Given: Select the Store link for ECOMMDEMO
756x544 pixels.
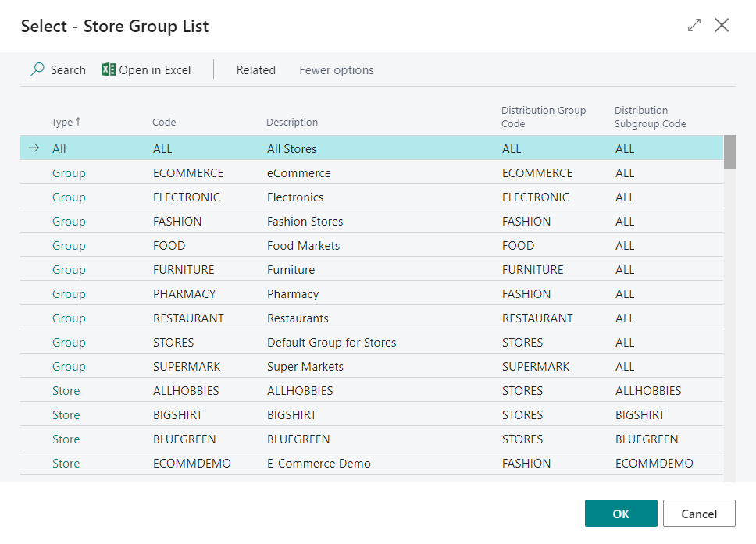Looking at the screenshot, I should click(66, 464).
